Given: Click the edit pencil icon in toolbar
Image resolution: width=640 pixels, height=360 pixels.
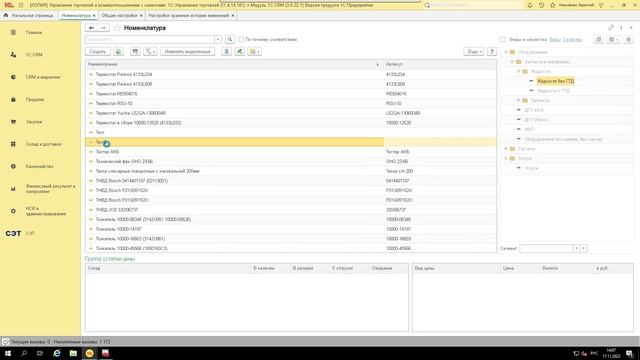Looking at the screenshot, I should (x=240, y=52).
